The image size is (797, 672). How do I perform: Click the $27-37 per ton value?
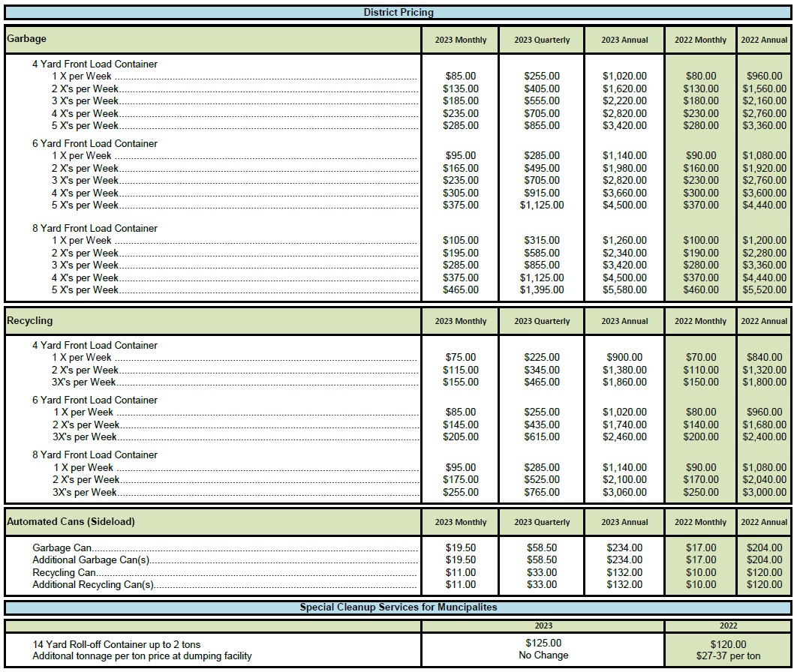point(728,656)
